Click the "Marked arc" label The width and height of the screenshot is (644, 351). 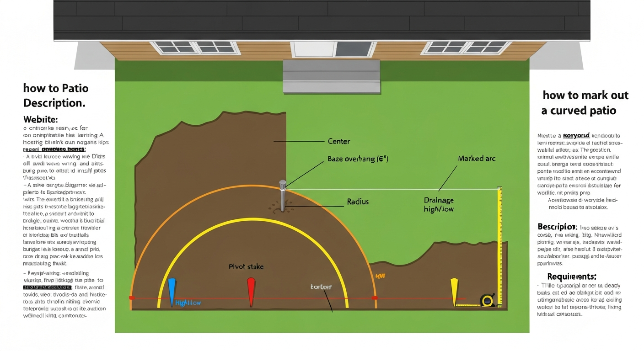tap(477, 159)
